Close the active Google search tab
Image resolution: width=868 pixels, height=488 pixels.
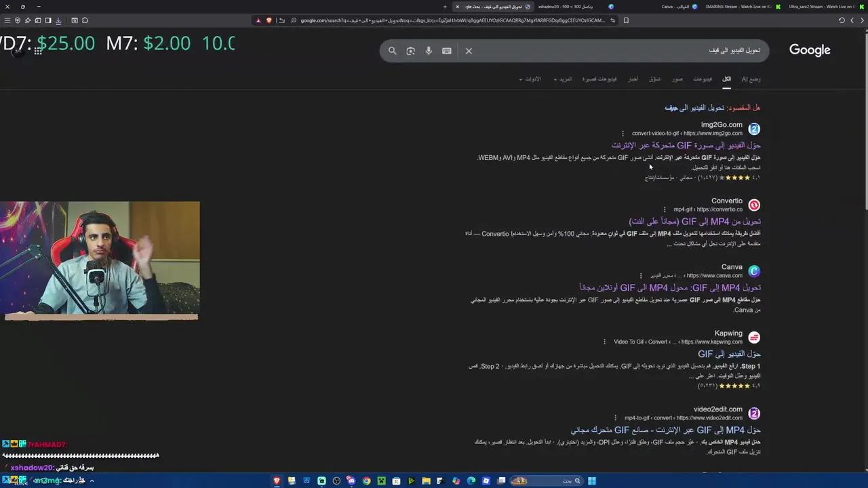pyautogui.click(x=457, y=7)
